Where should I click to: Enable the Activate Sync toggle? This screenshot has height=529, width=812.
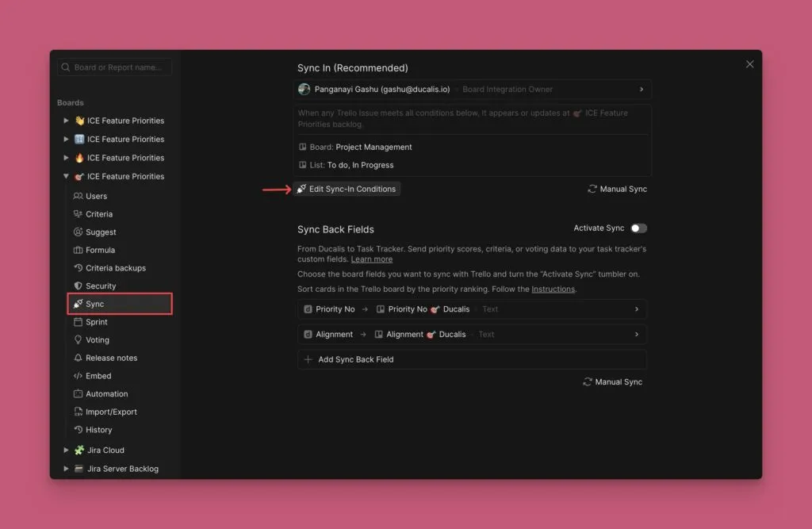638,228
